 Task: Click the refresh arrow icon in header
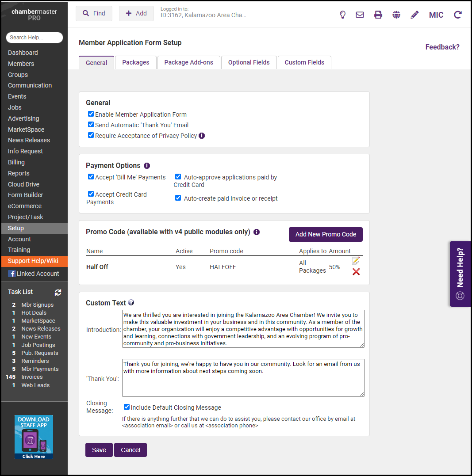tap(458, 15)
